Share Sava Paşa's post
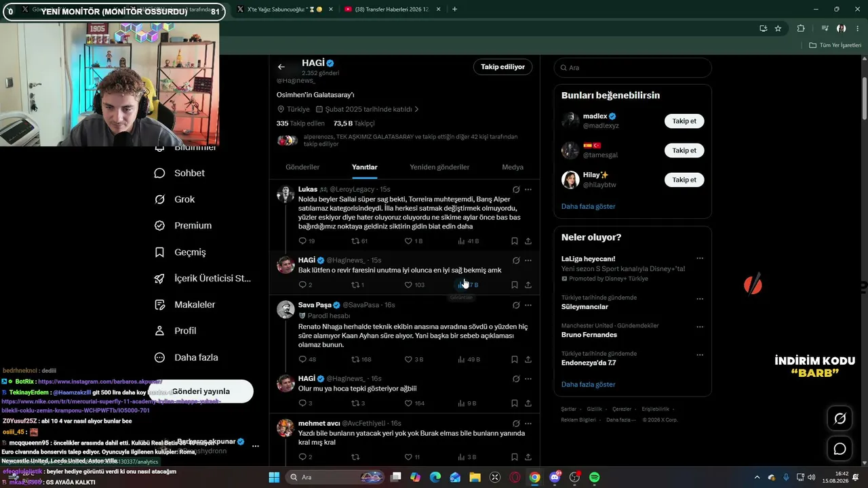The image size is (868, 488). (x=528, y=359)
